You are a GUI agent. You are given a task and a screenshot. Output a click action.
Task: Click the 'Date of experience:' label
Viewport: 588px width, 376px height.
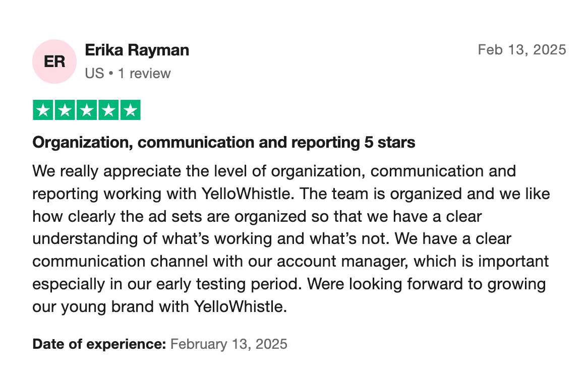click(x=99, y=344)
